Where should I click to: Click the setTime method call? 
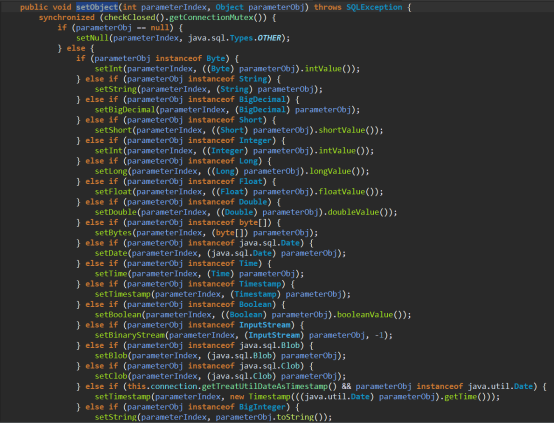coord(111,273)
